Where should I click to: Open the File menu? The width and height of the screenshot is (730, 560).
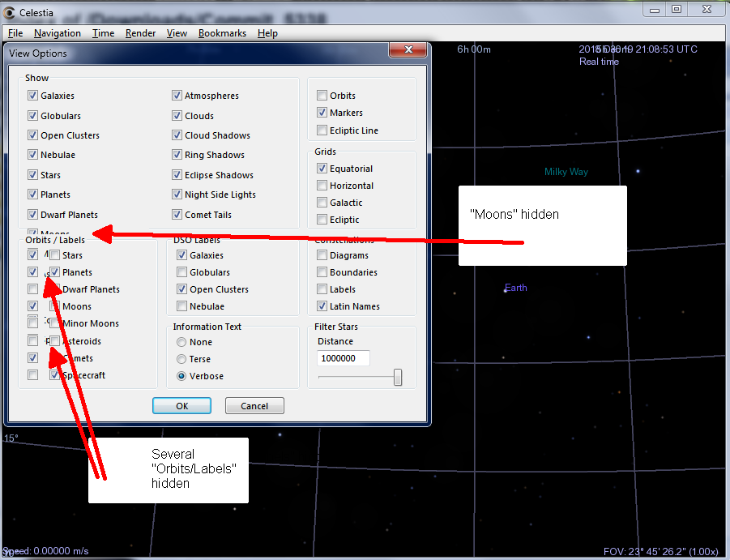click(x=15, y=33)
